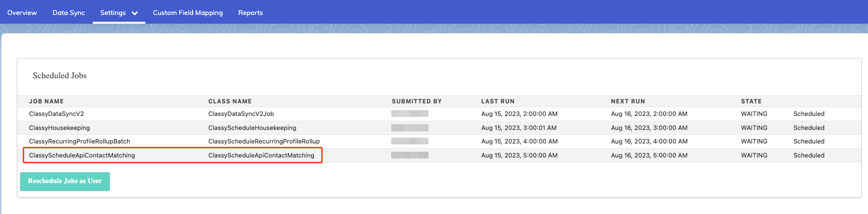
Task: Select ClassyScheduleApiContactMatching in the Job Name column
Action: [x=82, y=156]
